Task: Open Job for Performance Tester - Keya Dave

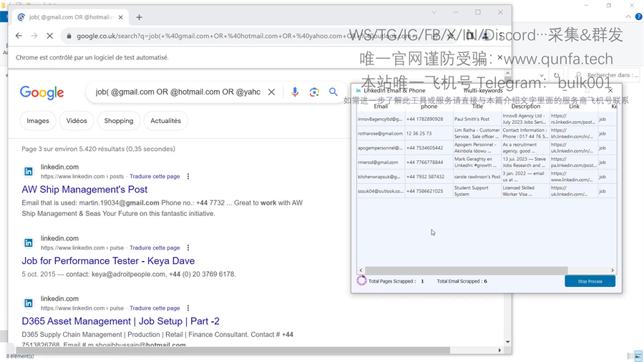Action: (x=108, y=261)
